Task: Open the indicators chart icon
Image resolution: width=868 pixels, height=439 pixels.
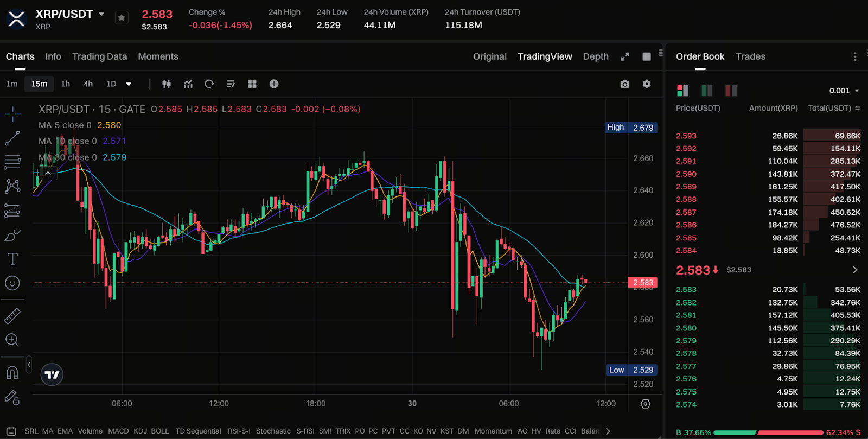Action: click(188, 84)
